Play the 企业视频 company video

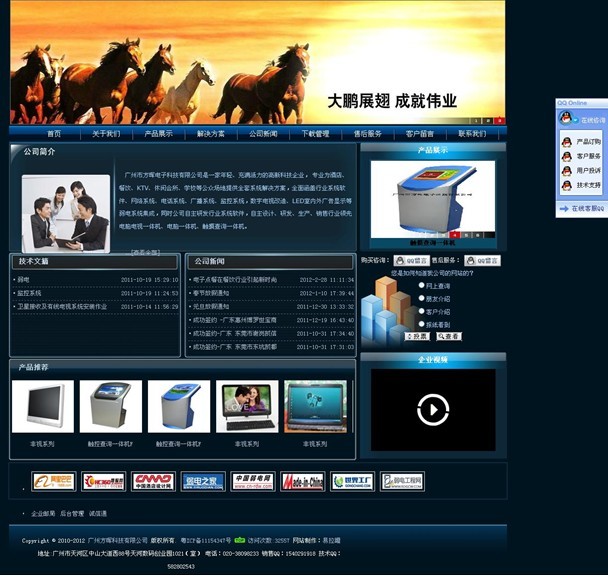pyautogui.click(x=432, y=409)
